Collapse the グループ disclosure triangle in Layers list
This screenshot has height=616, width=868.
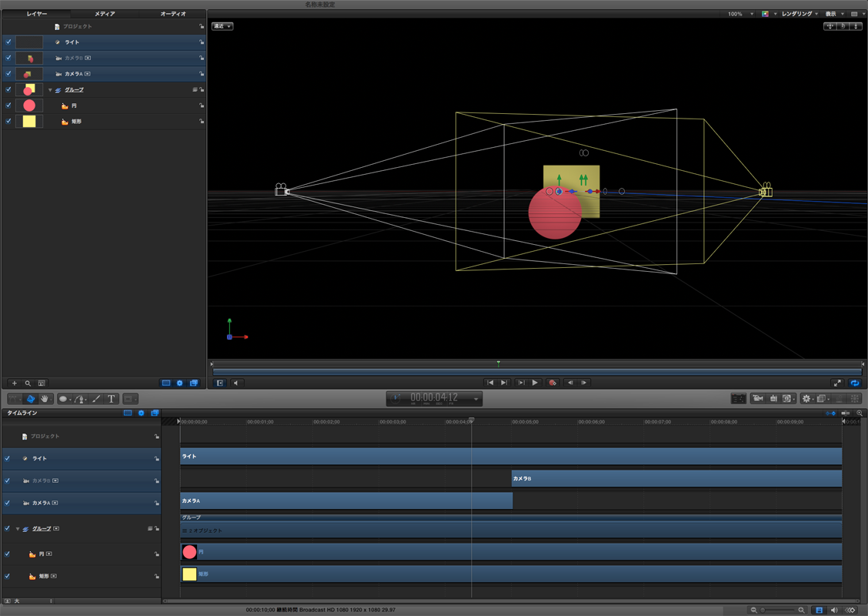[50, 90]
